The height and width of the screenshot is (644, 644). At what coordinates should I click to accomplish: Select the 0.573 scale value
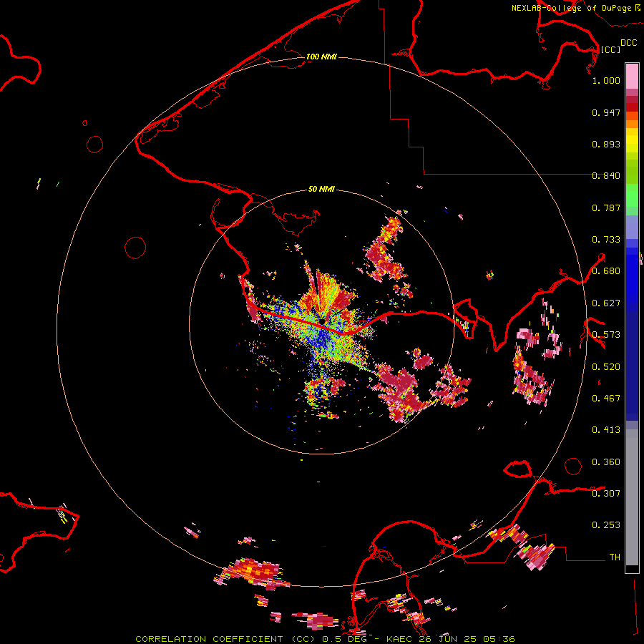click(x=606, y=335)
